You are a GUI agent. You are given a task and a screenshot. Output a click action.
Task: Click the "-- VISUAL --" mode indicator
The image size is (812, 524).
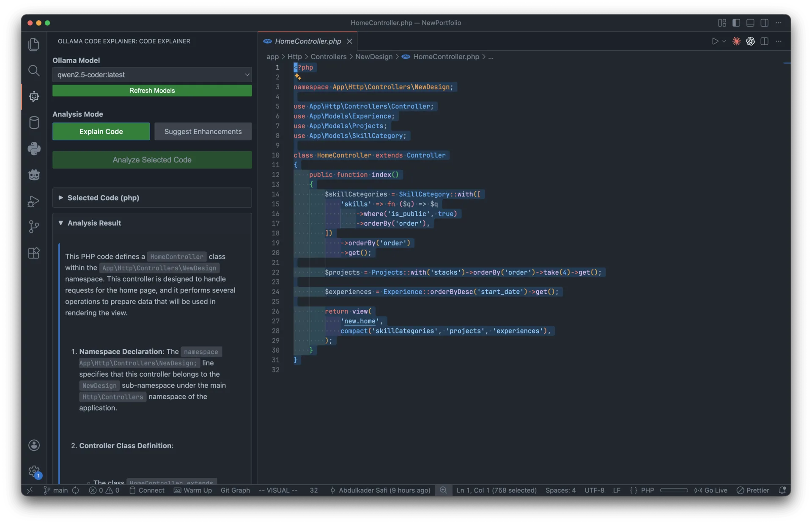point(278,490)
